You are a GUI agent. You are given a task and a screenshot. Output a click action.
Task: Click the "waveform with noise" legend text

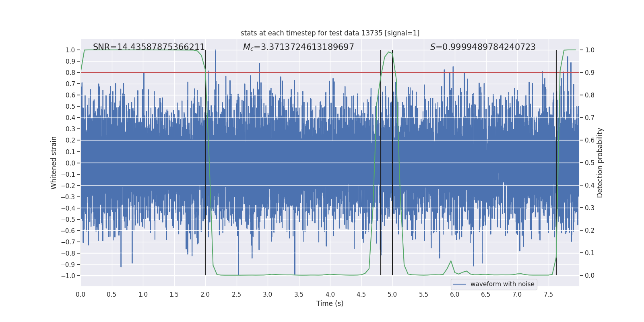[502, 284]
